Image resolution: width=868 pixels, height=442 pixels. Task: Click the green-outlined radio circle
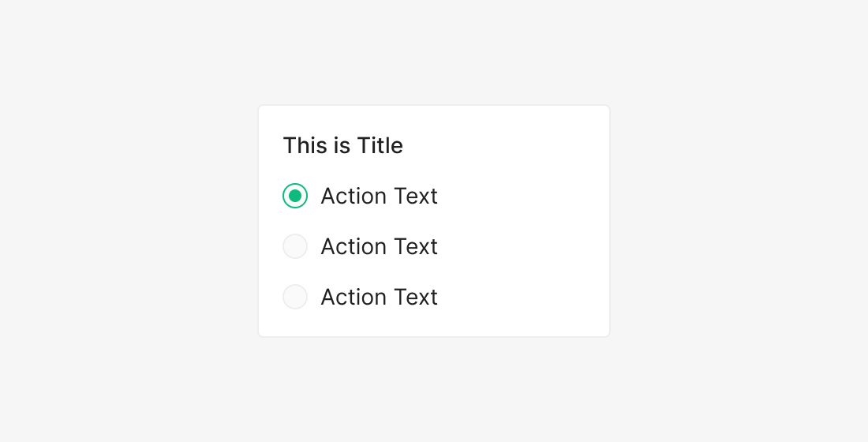[x=295, y=196]
